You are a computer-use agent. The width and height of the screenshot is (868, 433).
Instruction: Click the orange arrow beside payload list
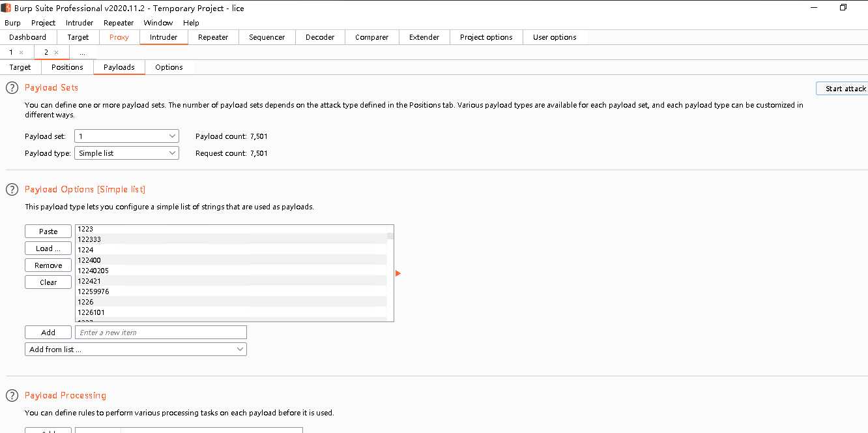(x=398, y=273)
